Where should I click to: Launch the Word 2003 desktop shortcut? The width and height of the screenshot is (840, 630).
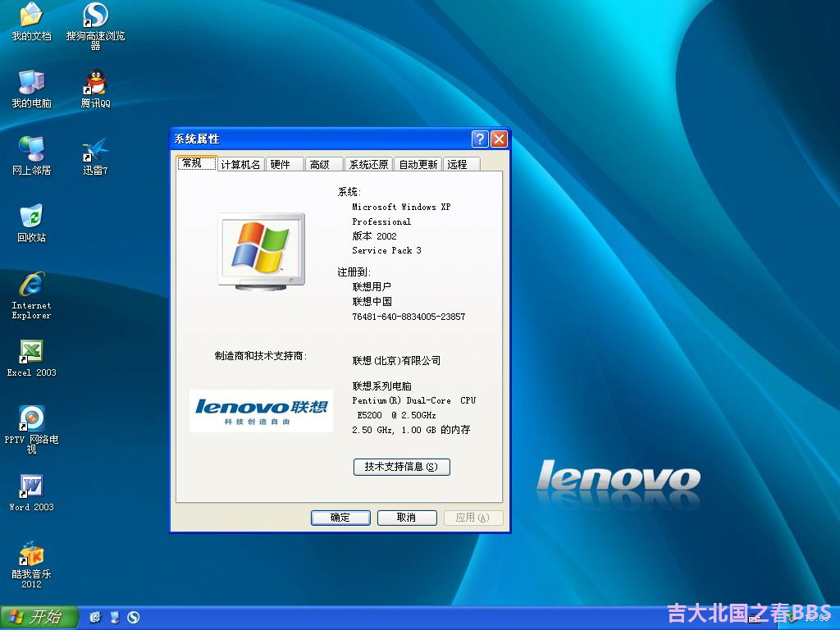(x=31, y=493)
